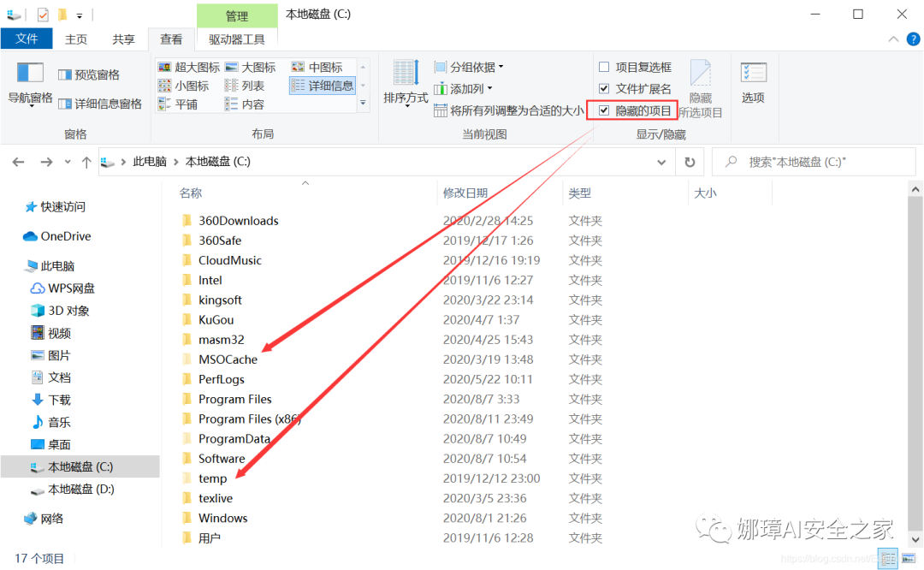Sort by 类型 column header
Viewport: 924px width, 570px height.
(579, 193)
